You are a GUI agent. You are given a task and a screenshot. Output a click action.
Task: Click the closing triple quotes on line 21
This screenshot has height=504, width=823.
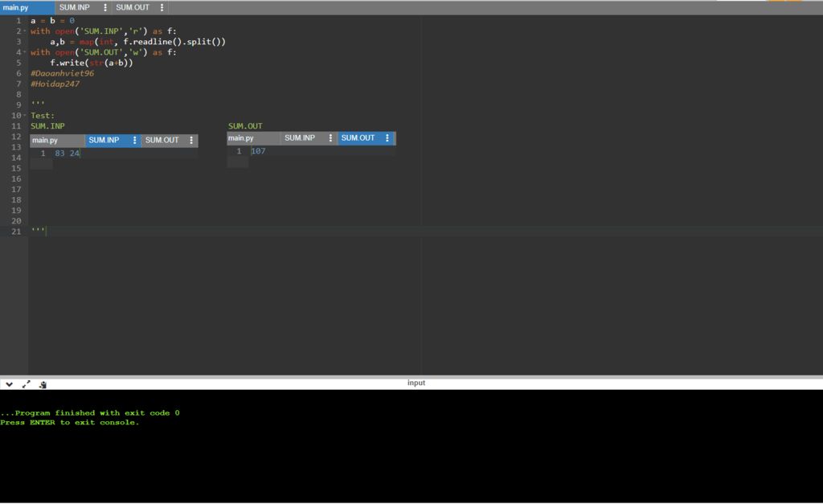coord(38,230)
